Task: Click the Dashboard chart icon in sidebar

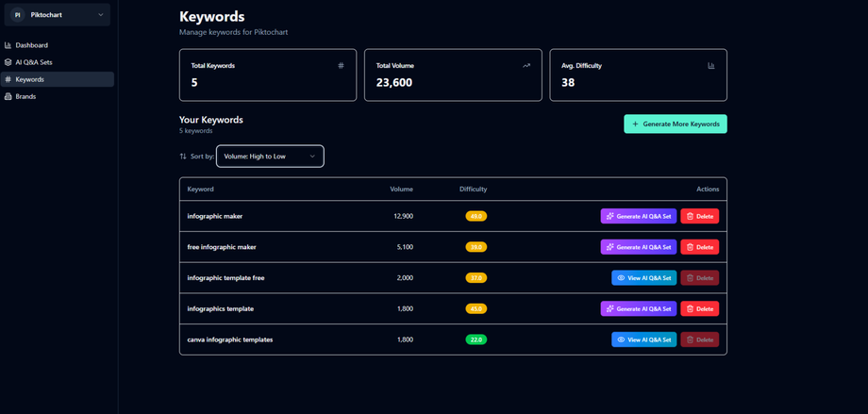Action: (x=8, y=45)
